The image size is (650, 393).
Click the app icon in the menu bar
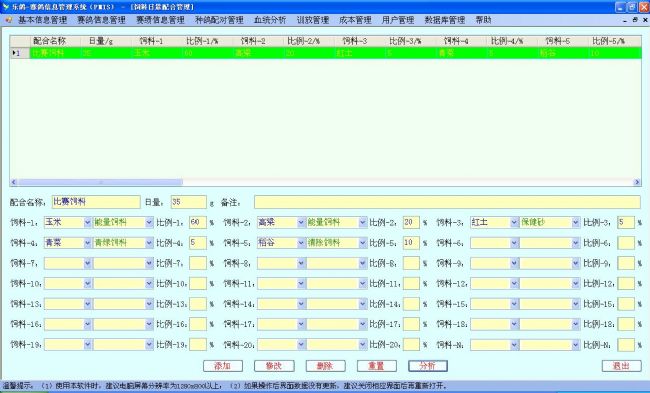(x=9, y=19)
